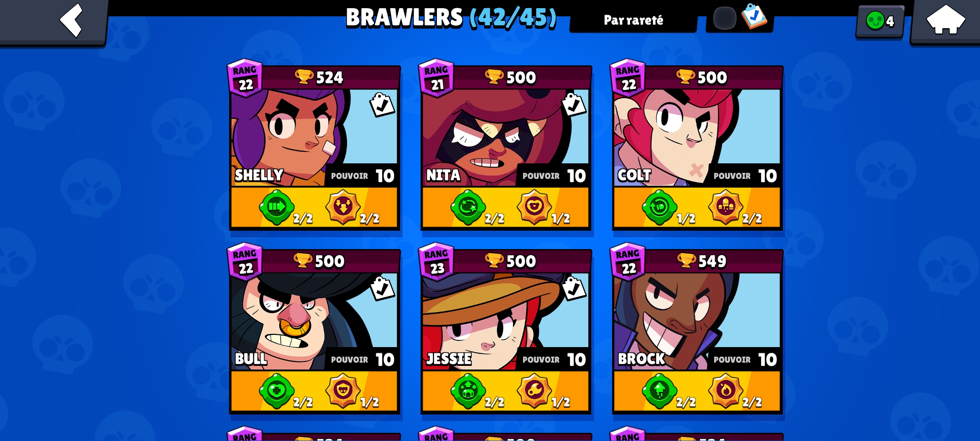This screenshot has width=980, height=441.
Task: Tap Bull's green heart gadget icon
Action: [x=276, y=391]
